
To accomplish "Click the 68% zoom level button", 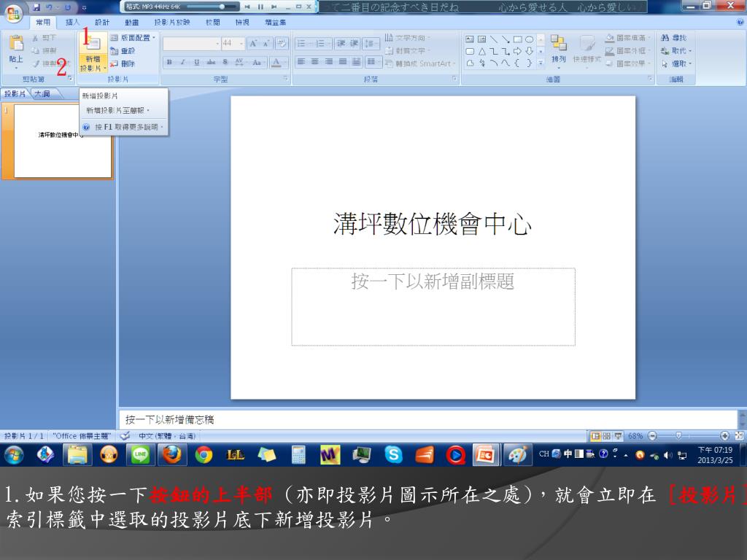I will (x=635, y=436).
